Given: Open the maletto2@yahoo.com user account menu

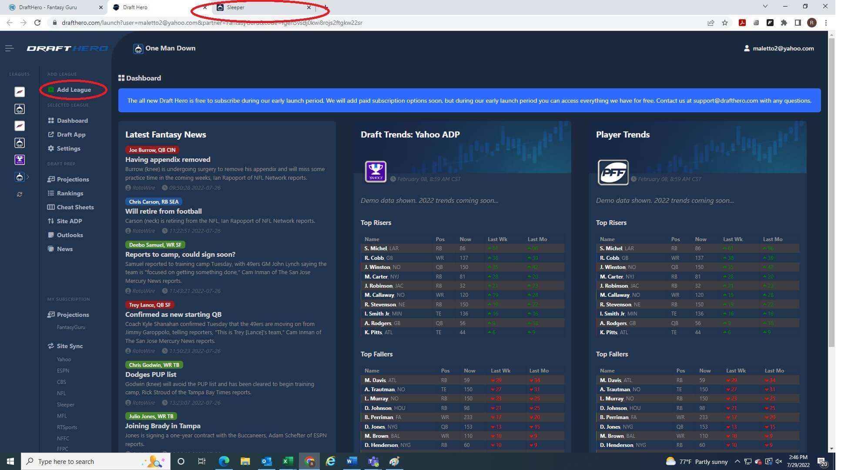Looking at the screenshot, I should pos(779,48).
